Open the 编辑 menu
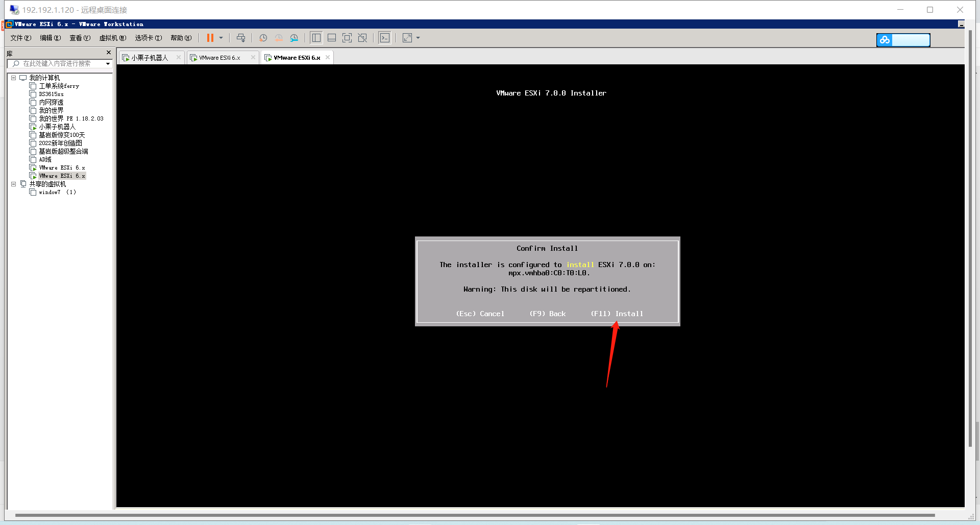Image resolution: width=980 pixels, height=525 pixels. pos(51,38)
